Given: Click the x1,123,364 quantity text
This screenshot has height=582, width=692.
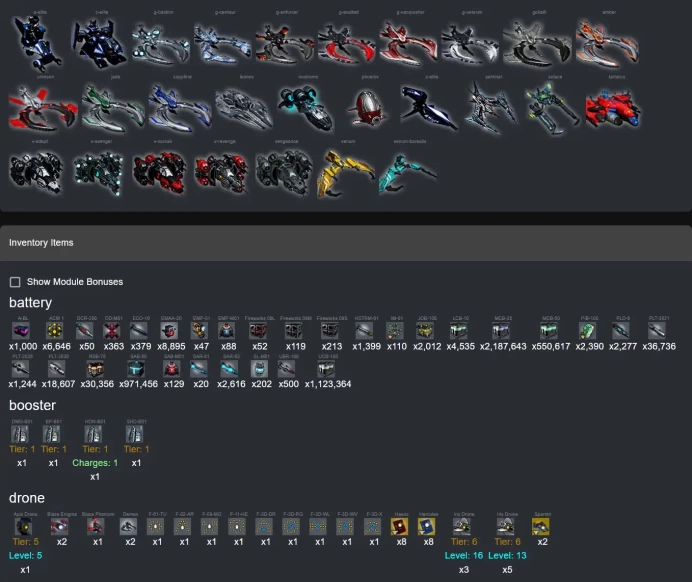Looking at the screenshot, I should point(328,384).
